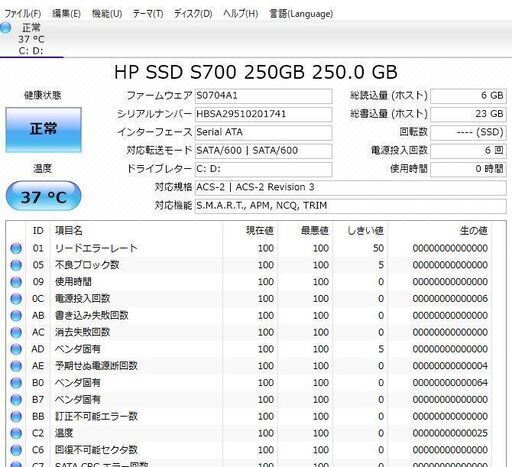Click the interface field Serial ATA
Image resolution: width=512 pixels, height=467 pixels.
[x=263, y=133]
